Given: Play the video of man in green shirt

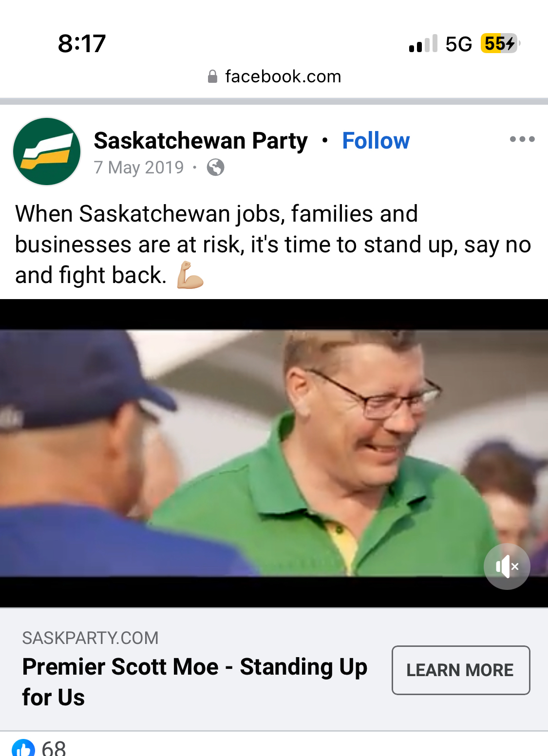Looking at the screenshot, I should (x=274, y=453).
